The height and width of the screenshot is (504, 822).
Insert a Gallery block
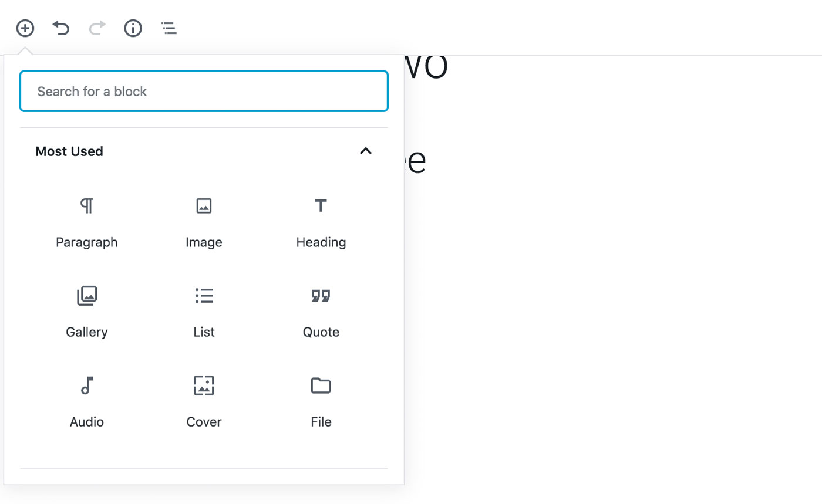tap(87, 313)
